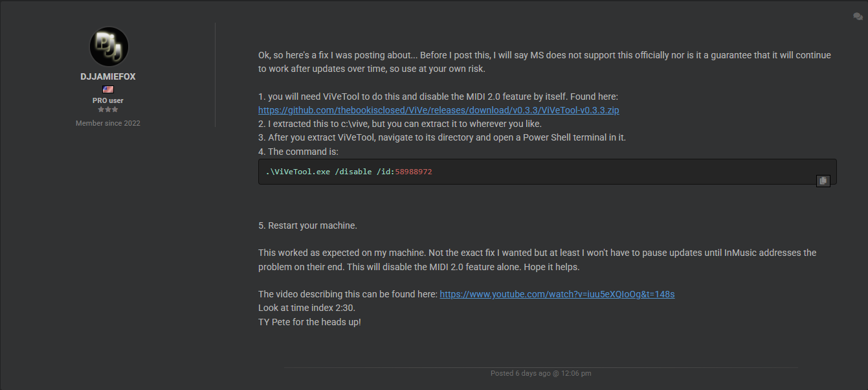Click the Member since 2022 text
Image resolution: width=868 pixels, height=390 pixels.
point(108,123)
